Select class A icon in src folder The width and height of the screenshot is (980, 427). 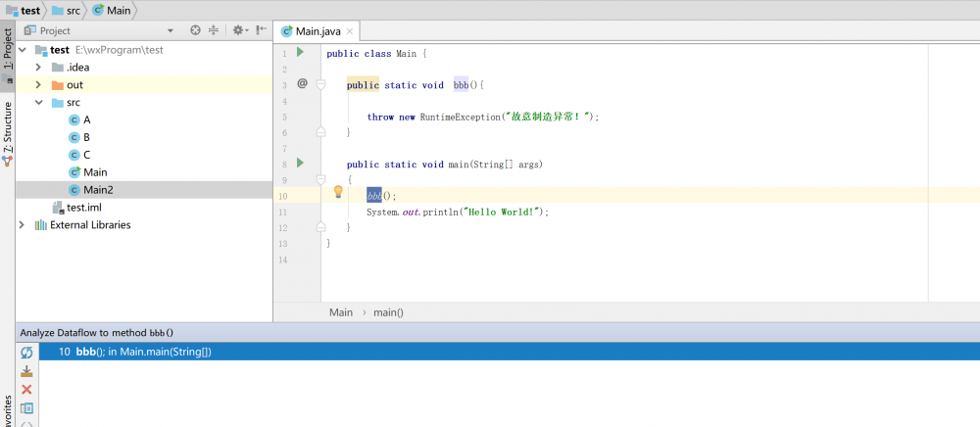click(74, 119)
